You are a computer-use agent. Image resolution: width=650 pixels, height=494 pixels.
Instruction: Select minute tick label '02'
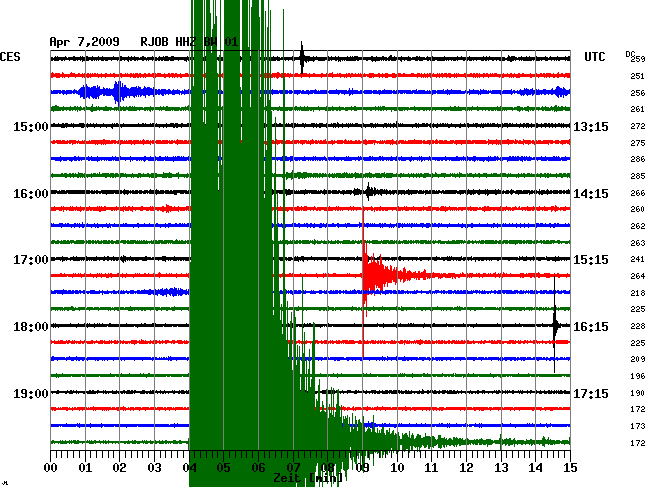(119, 467)
